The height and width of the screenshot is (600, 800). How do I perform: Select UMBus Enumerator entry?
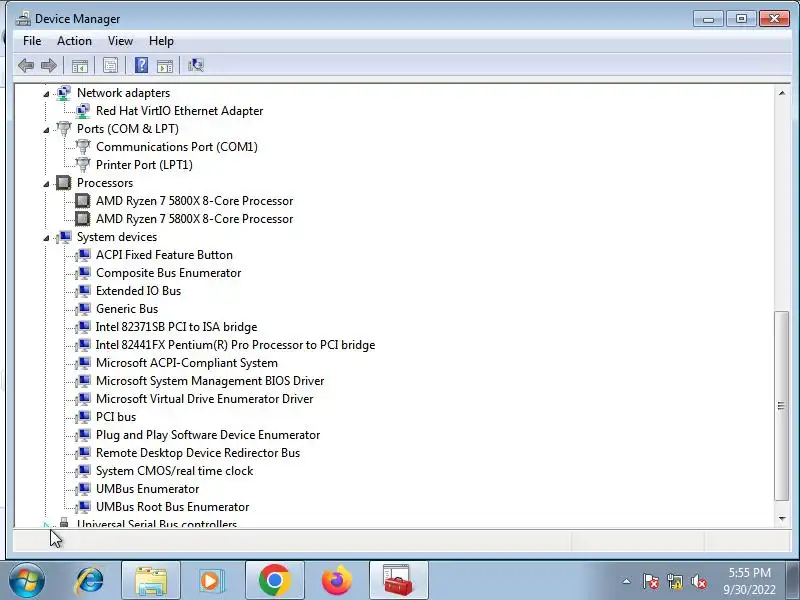click(147, 489)
